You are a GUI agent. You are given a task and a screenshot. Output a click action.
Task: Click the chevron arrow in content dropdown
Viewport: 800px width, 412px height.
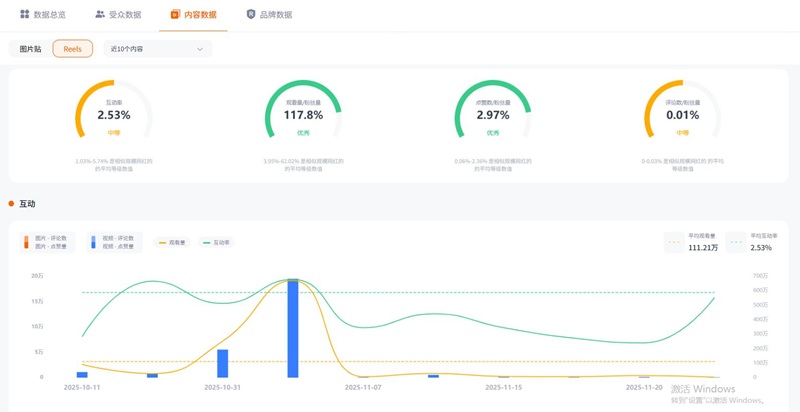coord(200,49)
